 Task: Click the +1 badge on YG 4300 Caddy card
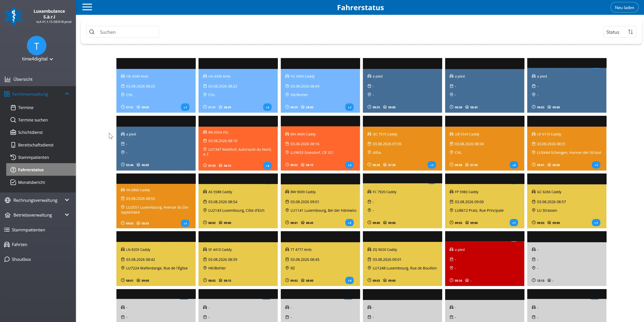pos(349,107)
